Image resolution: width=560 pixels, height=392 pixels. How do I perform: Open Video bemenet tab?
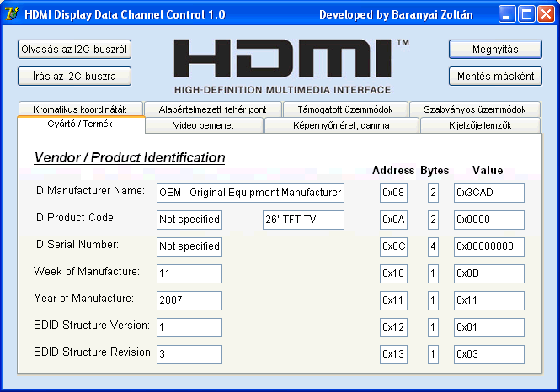(204, 125)
